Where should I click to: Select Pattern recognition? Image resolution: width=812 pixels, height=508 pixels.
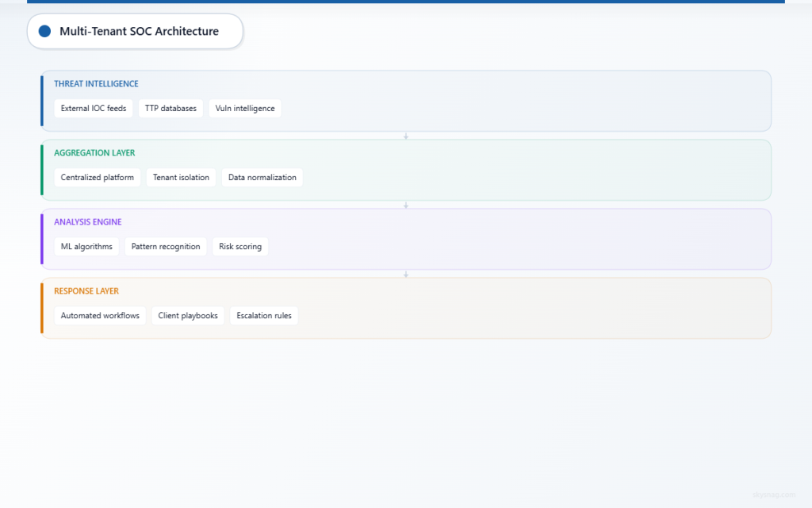click(x=166, y=246)
